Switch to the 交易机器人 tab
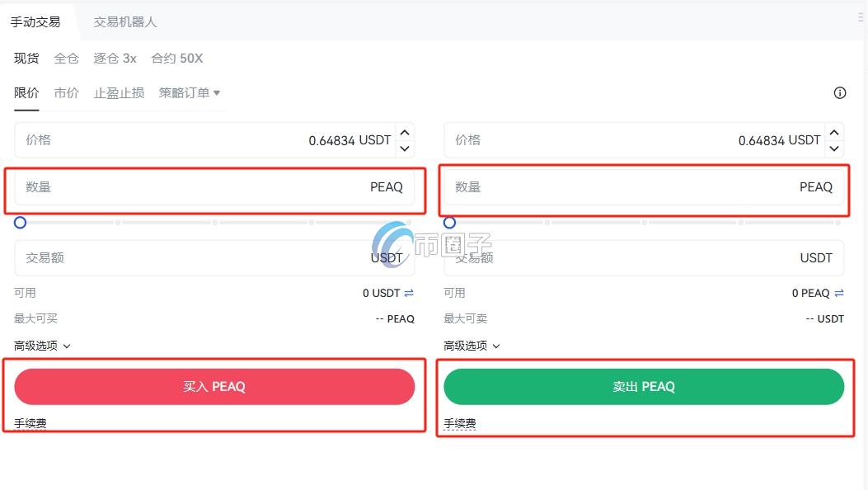Viewport: 868px width, 490px height. pos(124,22)
